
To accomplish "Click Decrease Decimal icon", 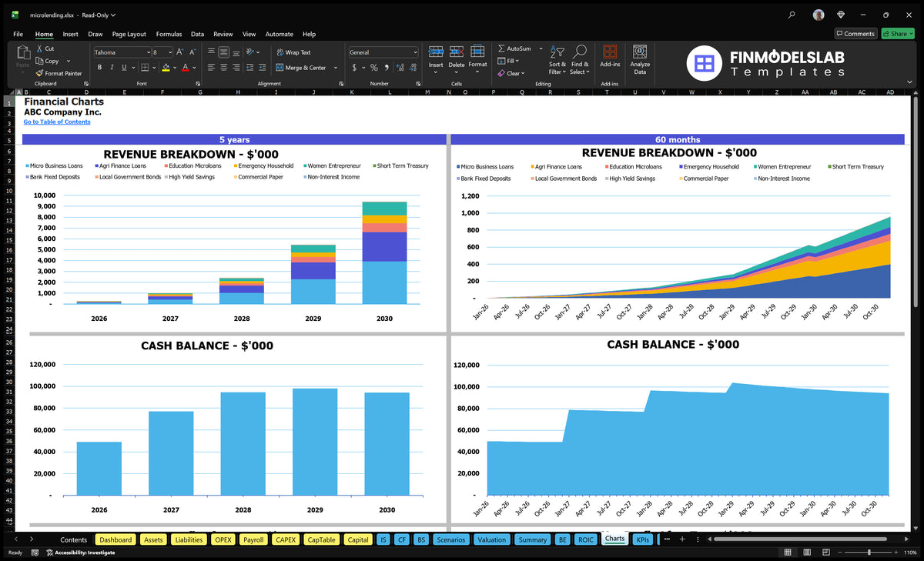I will pos(411,68).
